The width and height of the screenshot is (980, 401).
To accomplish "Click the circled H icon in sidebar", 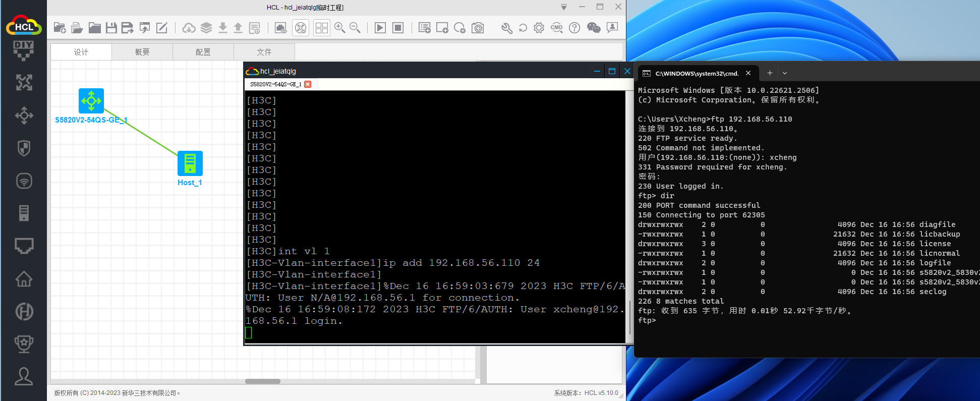I will click(24, 311).
